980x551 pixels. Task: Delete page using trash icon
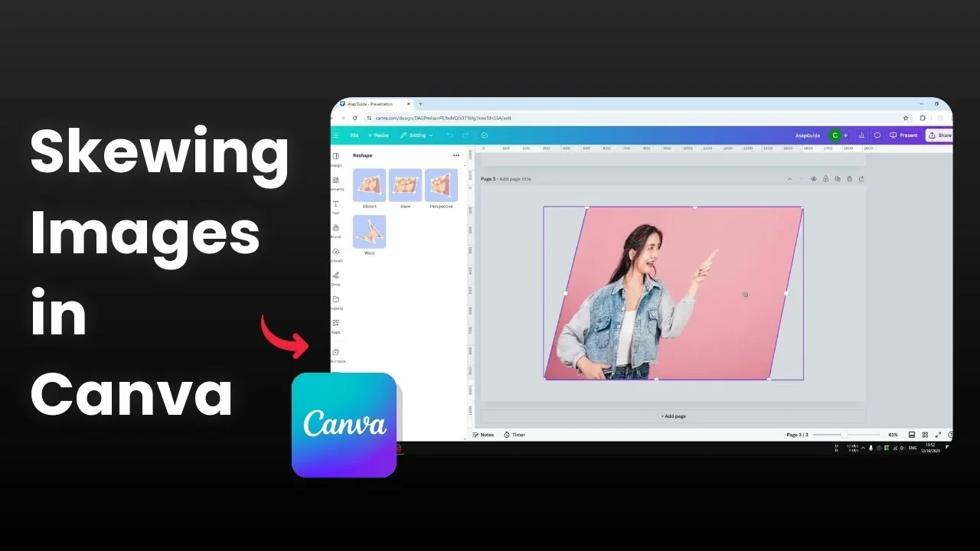click(x=849, y=179)
